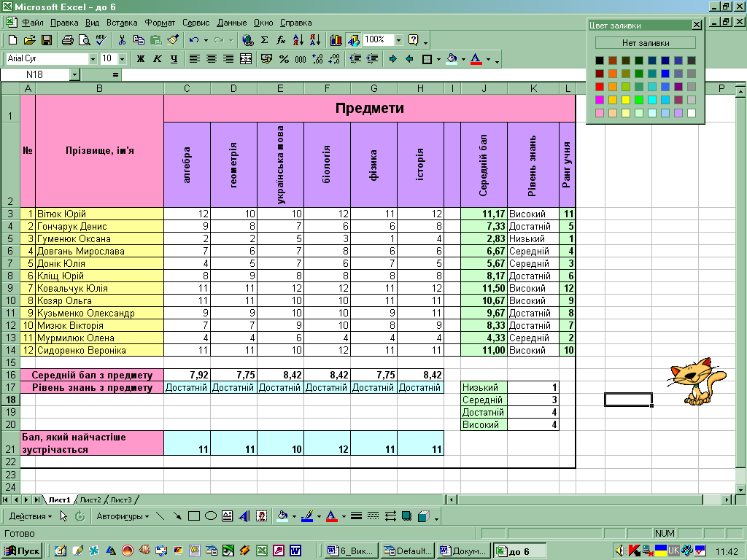Toggle italic formatting (К button)
The image size is (747, 560).
tap(157, 59)
